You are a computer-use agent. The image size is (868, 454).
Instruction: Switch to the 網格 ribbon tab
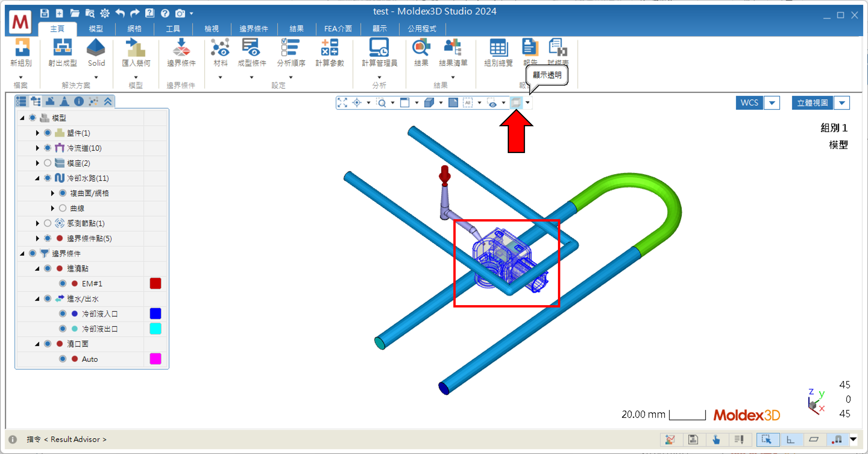[x=134, y=29]
